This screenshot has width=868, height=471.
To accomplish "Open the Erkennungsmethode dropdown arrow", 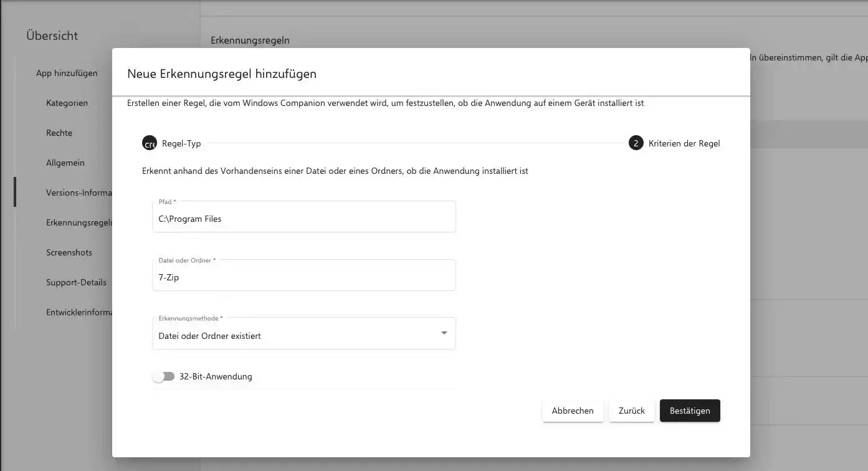I will [444, 333].
